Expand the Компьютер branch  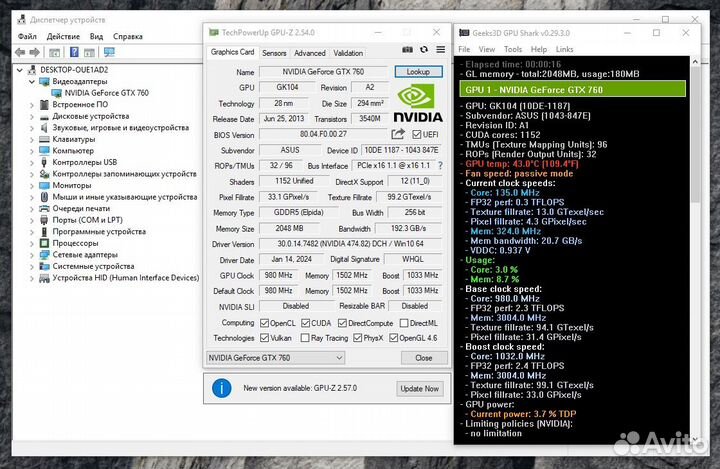click(32, 151)
